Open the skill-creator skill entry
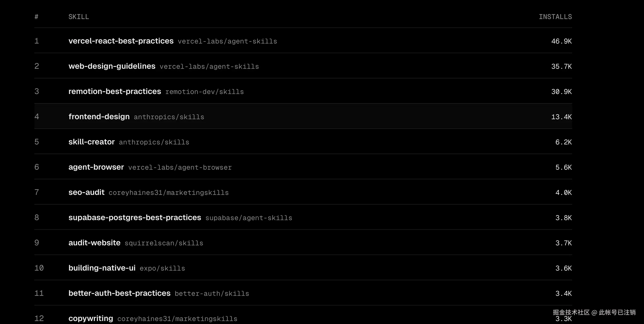Screen dimensions: 644x324 click(91, 142)
